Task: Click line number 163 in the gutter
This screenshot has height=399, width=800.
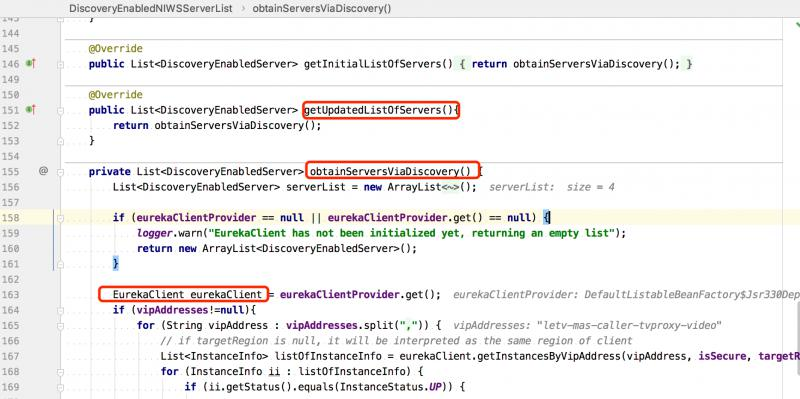Action: pos(10,295)
